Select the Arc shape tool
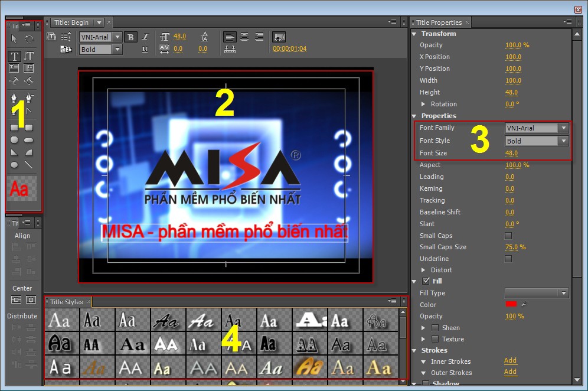588x391 pixels. click(x=29, y=152)
